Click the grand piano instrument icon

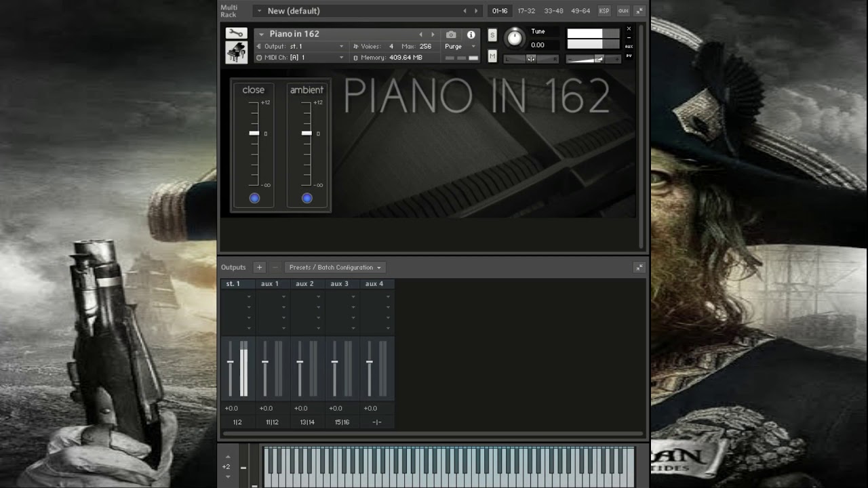(x=236, y=52)
